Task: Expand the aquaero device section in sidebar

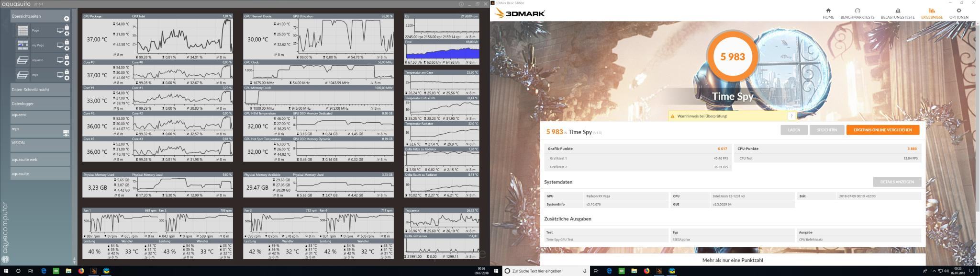Action: [x=40, y=117]
